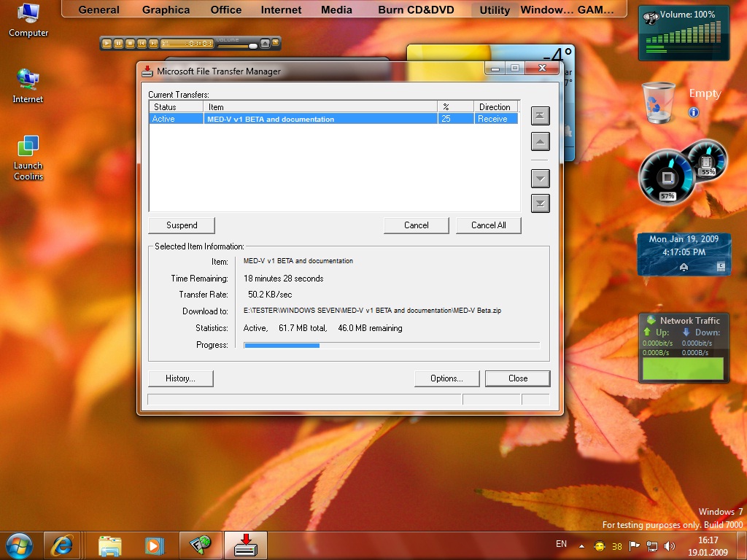Open the Internet menu in top dock
This screenshot has height=560, width=747.
(281, 9)
